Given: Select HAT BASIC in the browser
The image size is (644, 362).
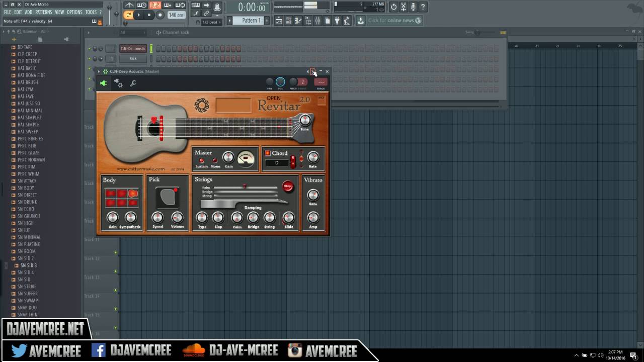Looking at the screenshot, I should [27, 68].
